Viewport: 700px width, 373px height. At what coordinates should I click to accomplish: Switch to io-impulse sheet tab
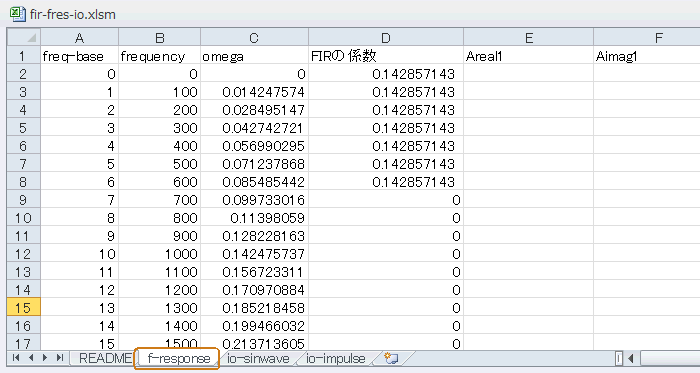point(335,358)
